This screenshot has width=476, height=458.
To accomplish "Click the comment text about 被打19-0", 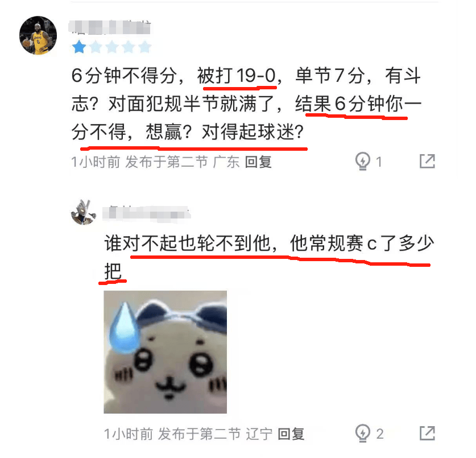I will [x=246, y=104].
